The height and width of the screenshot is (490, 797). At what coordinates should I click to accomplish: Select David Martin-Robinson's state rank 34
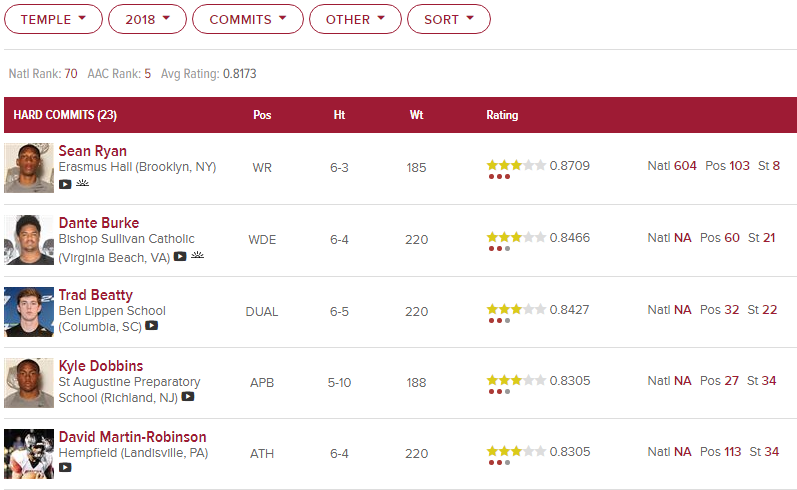coord(771,452)
